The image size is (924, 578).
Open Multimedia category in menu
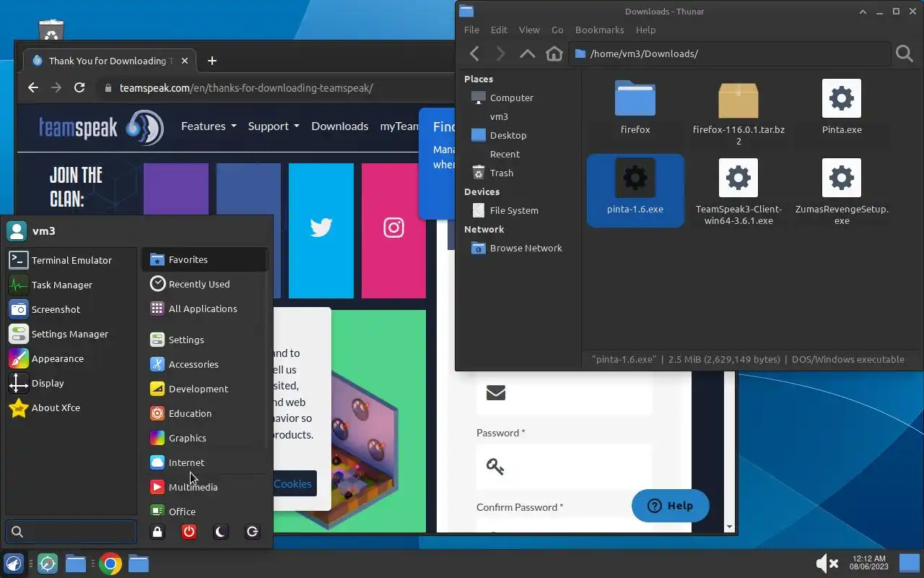(x=205, y=487)
